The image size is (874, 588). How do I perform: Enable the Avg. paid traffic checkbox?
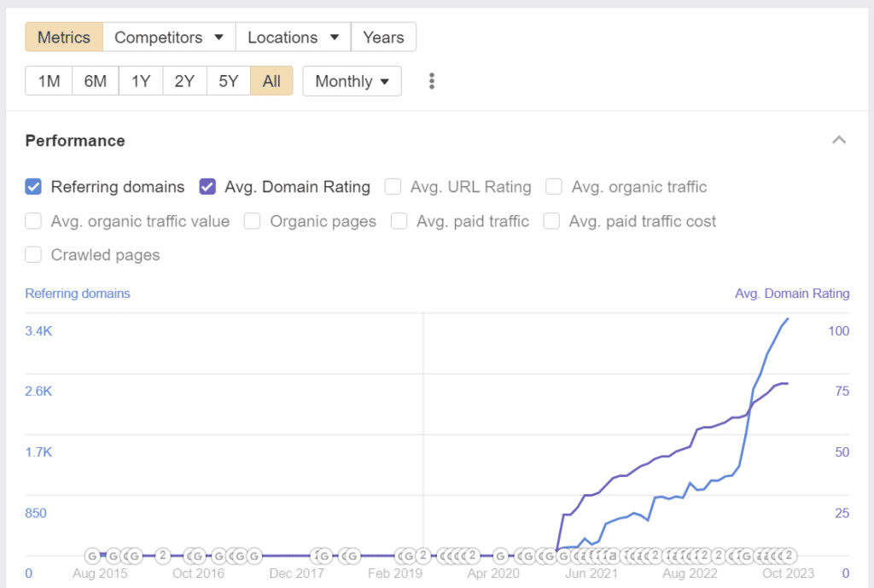coord(399,221)
